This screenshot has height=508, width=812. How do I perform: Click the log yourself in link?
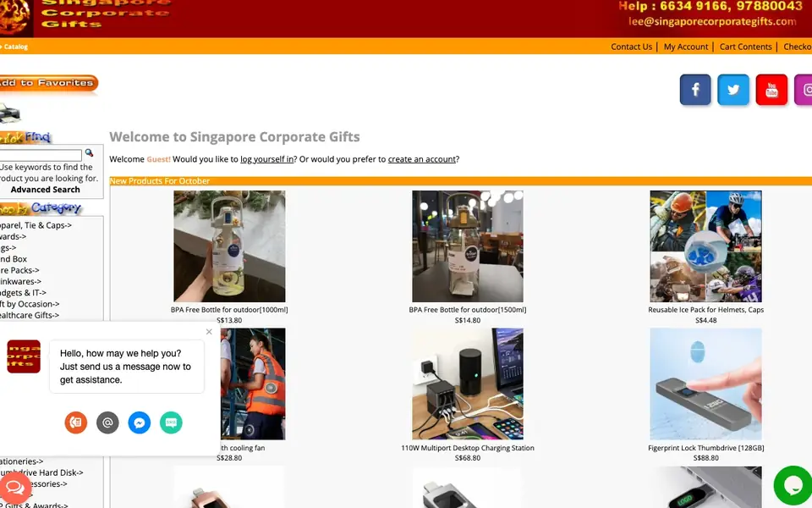pos(267,159)
